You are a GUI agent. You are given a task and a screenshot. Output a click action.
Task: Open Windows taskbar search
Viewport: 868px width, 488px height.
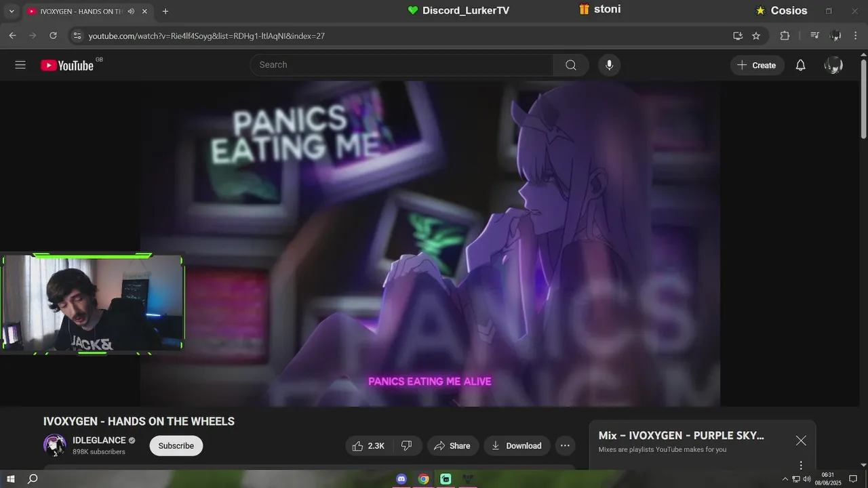(33, 479)
